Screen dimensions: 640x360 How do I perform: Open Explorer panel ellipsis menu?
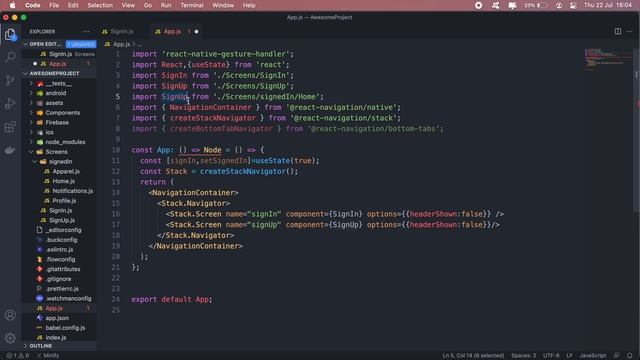(86, 31)
